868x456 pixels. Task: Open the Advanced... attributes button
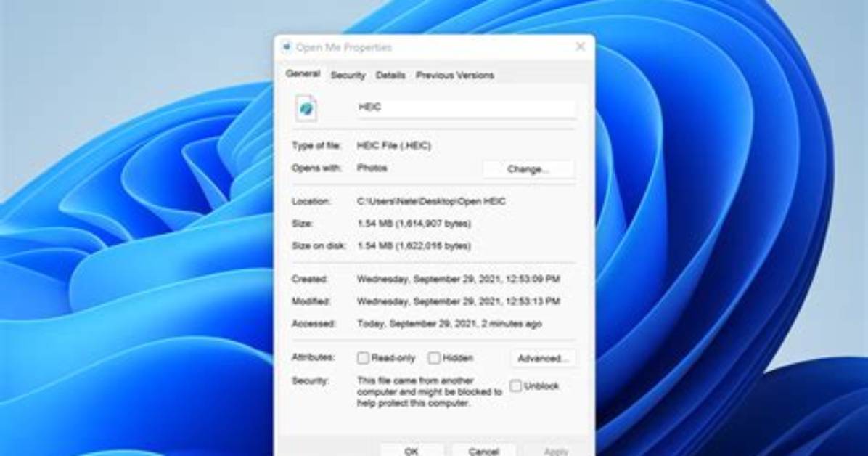543,359
